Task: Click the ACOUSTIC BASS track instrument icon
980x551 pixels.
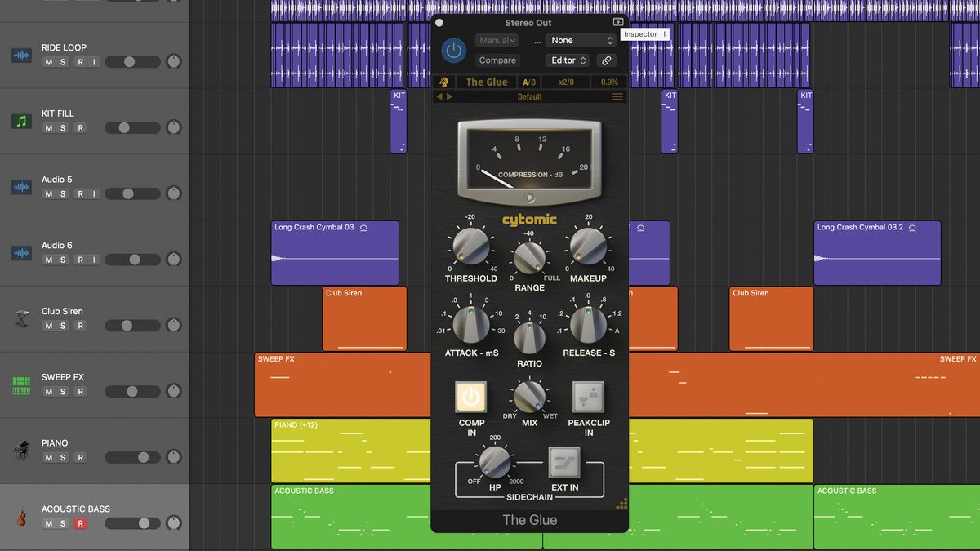Action: [21, 517]
